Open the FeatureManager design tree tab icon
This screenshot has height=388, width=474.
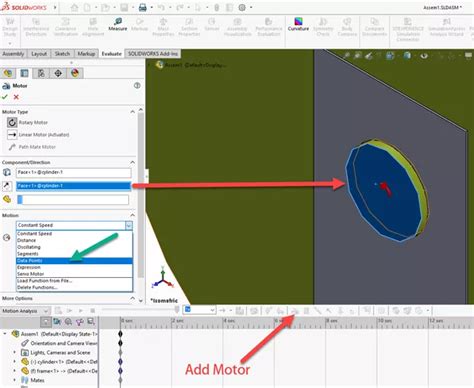point(8,73)
